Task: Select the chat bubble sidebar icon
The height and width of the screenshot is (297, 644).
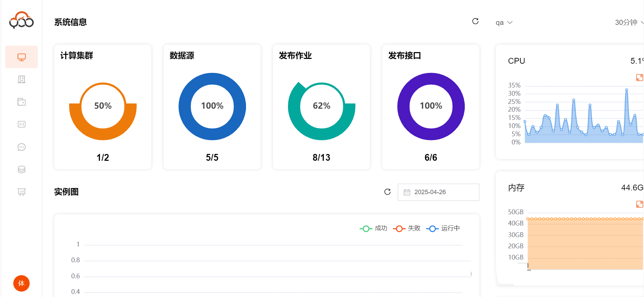Action: [x=21, y=147]
